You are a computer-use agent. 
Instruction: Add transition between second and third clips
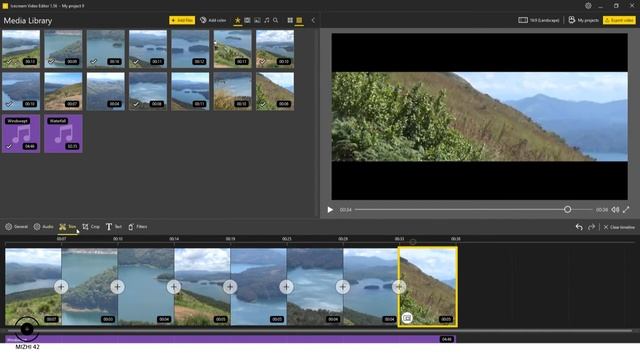(118, 287)
